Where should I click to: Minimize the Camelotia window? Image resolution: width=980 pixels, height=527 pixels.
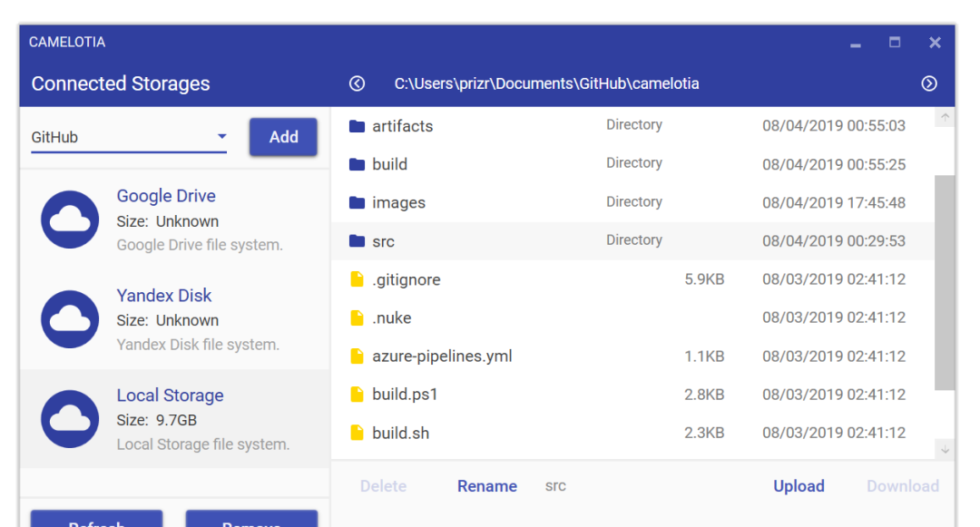(856, 44)
